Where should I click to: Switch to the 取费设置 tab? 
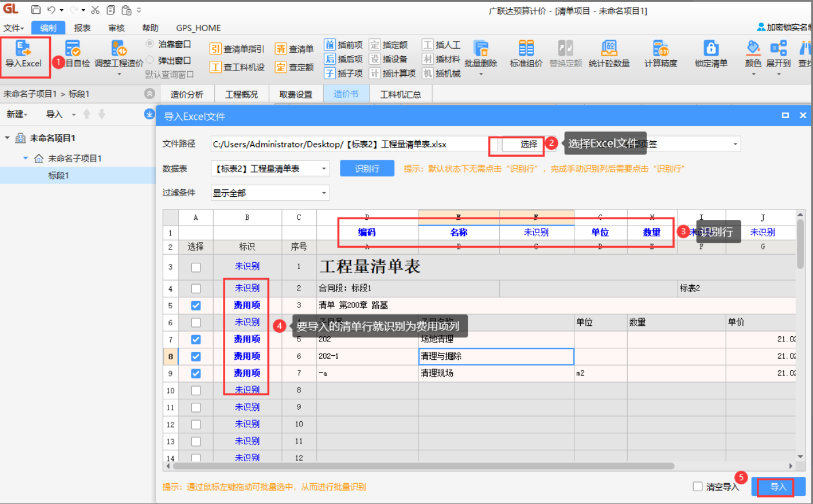295,94
